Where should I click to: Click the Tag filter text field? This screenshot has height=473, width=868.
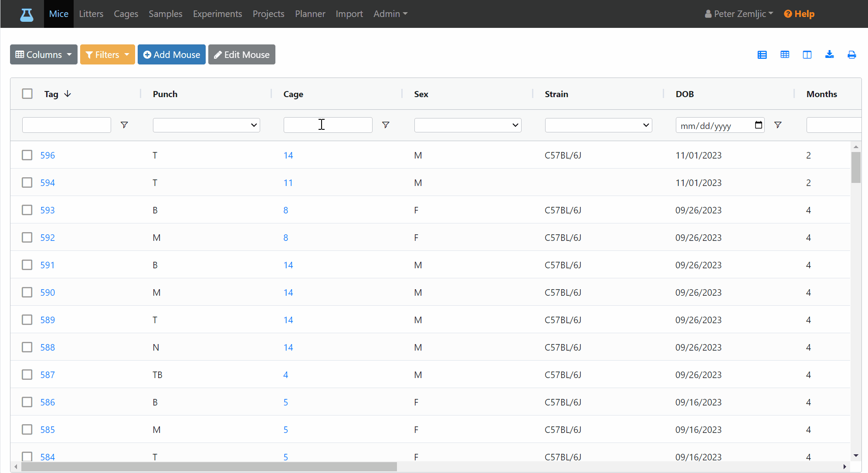(67, 125)
